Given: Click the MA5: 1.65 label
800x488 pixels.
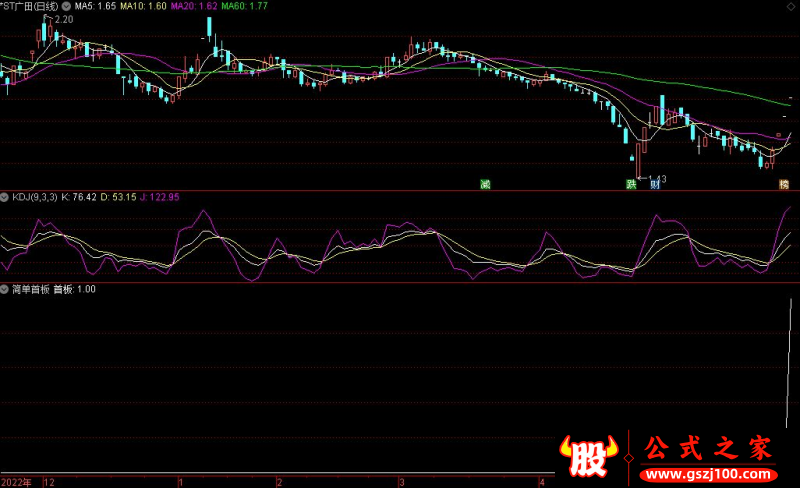Looking at the screenshot, I should (x=96, y=6).
